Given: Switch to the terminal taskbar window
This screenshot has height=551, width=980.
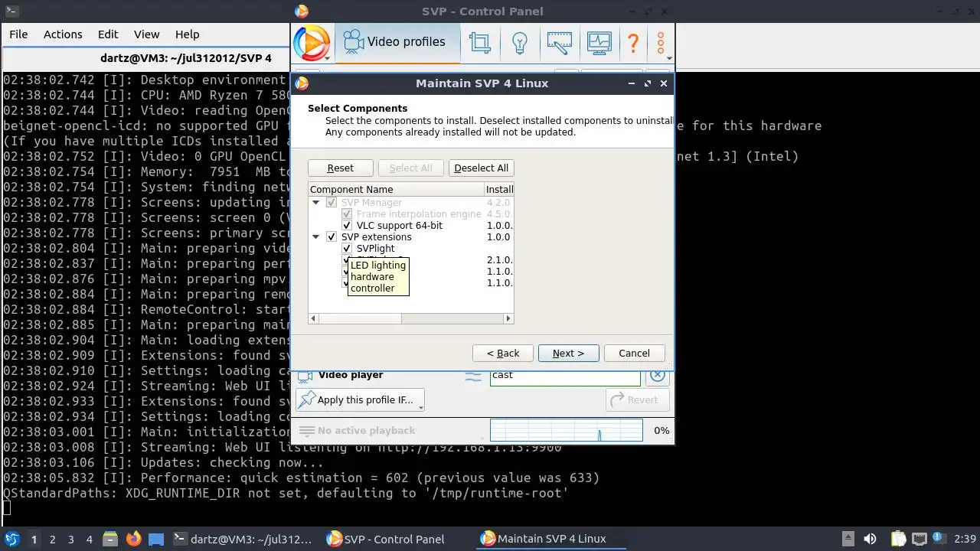Looking at the screenshot, I should pyautogui.click(x=242, y=539).
